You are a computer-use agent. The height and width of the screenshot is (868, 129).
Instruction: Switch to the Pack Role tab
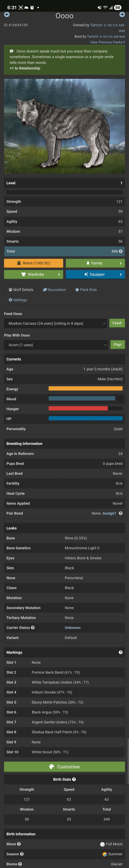(86, 290)
